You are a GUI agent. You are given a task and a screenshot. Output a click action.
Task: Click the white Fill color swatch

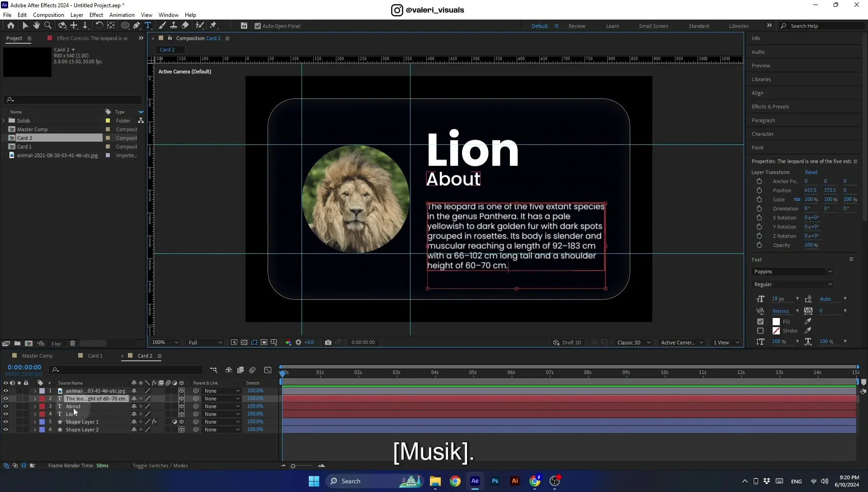click(776, 322)
